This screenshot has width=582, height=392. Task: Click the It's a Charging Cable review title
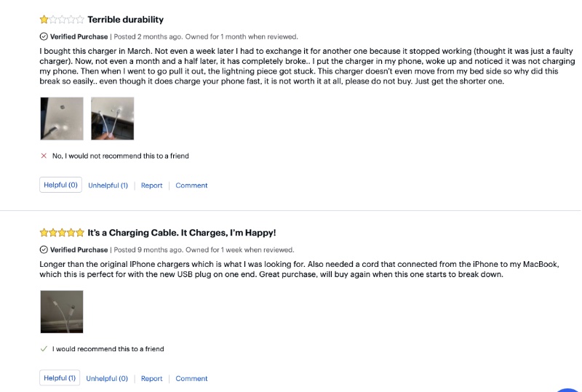[182, 233]
